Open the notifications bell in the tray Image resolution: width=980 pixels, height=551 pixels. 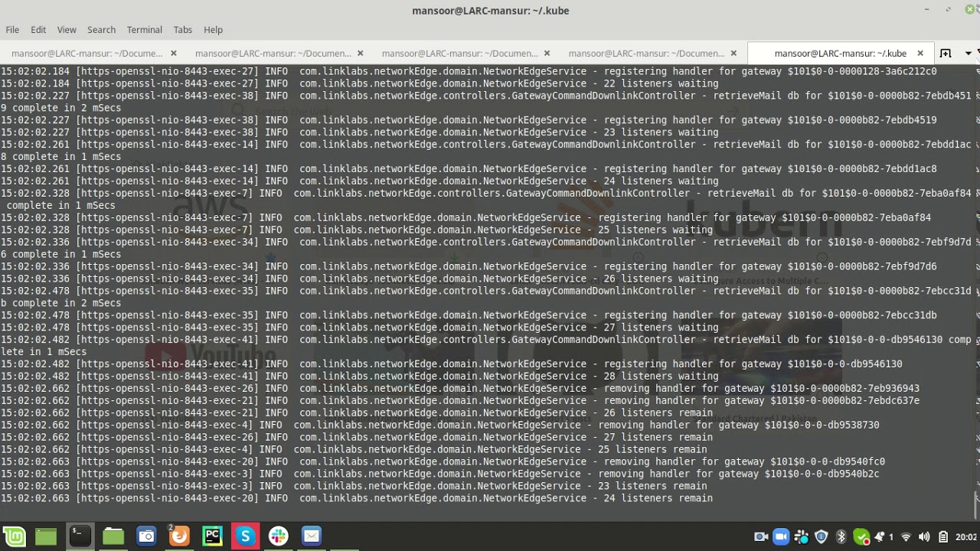(x=880, y=537)
